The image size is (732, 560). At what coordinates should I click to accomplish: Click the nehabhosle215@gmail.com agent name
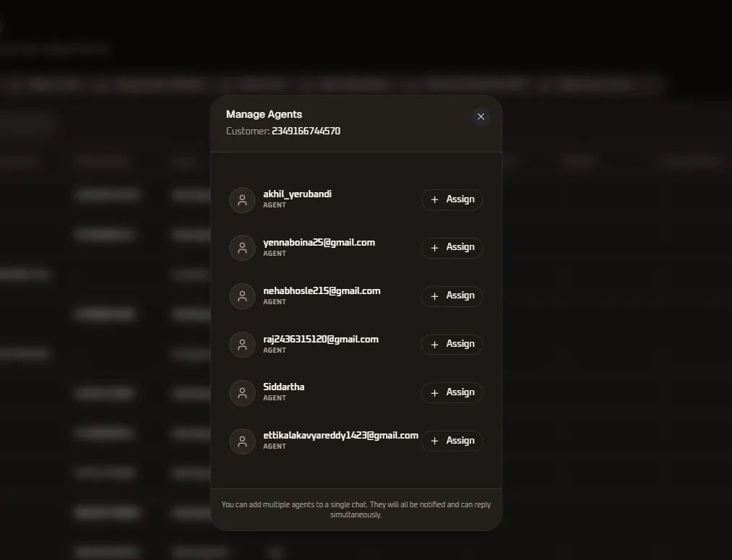[x=322, y=290]
